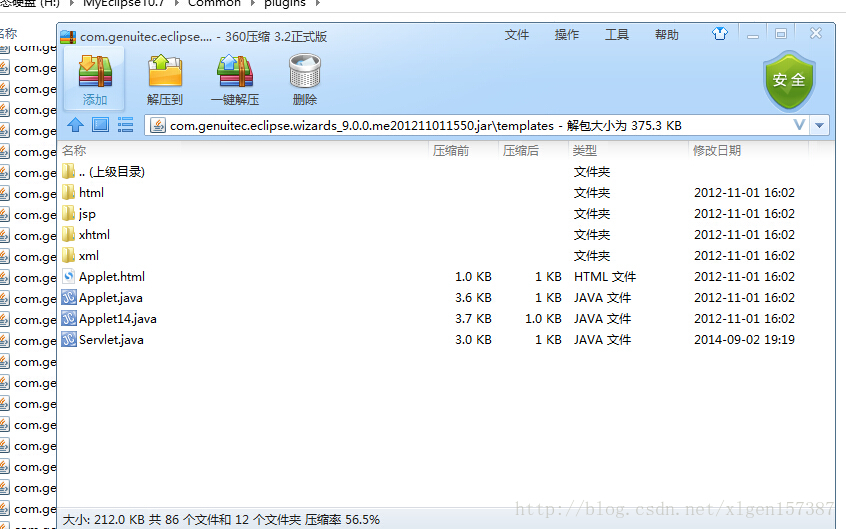The width and height of the screenshot is (846, 529).
Task: Click the xml folder icon
Action: pos(69,255)
